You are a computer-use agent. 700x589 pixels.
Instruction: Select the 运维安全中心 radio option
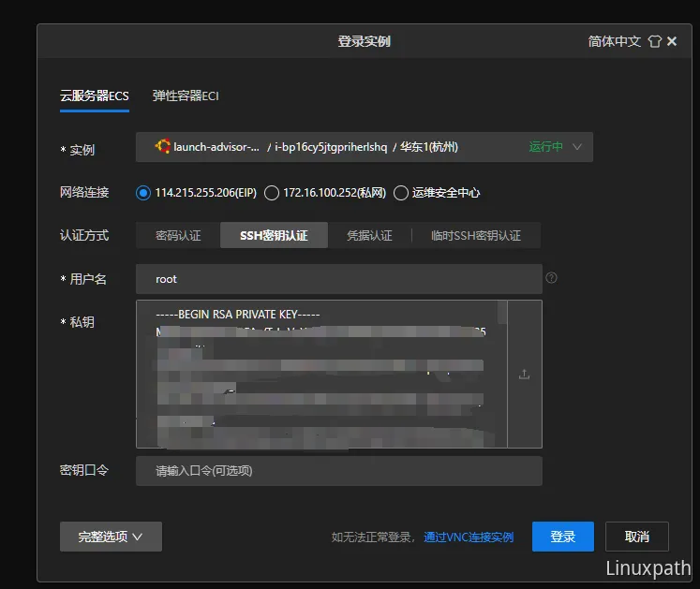(401, 193)
